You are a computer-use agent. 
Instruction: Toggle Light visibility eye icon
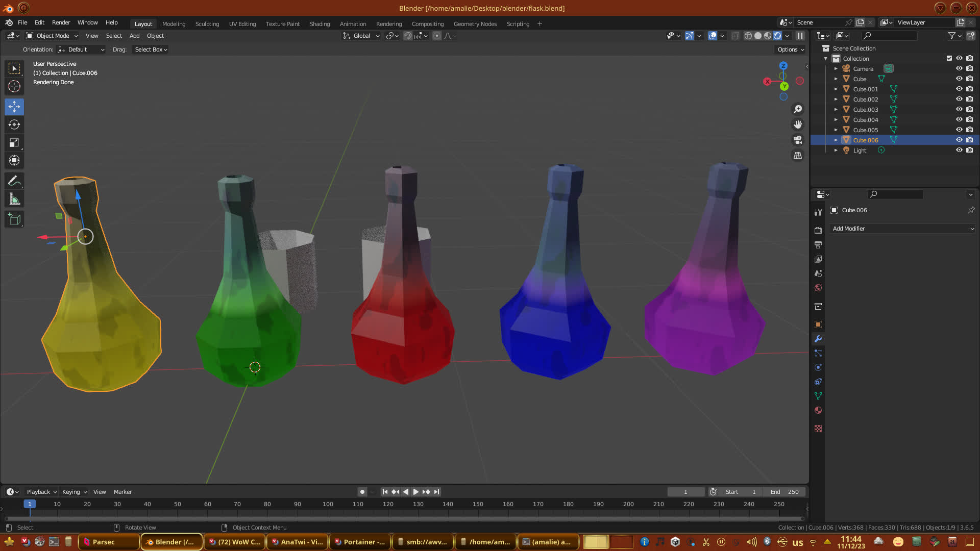959,150
